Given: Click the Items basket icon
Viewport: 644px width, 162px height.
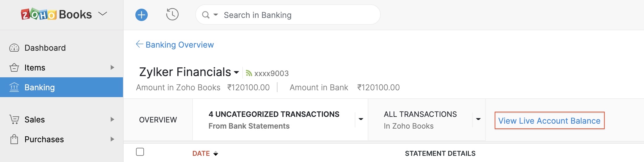Looking at the screenshot, I should click(14, 67).
